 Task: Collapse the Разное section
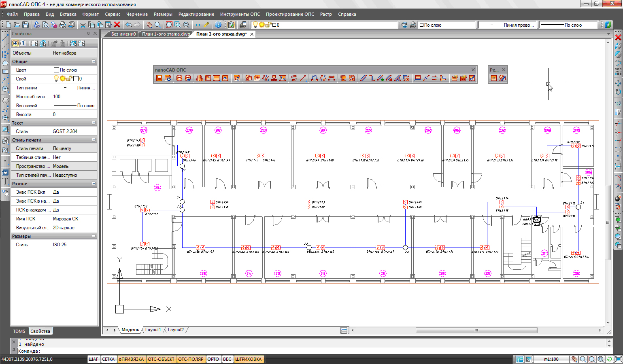coord(94,184)
